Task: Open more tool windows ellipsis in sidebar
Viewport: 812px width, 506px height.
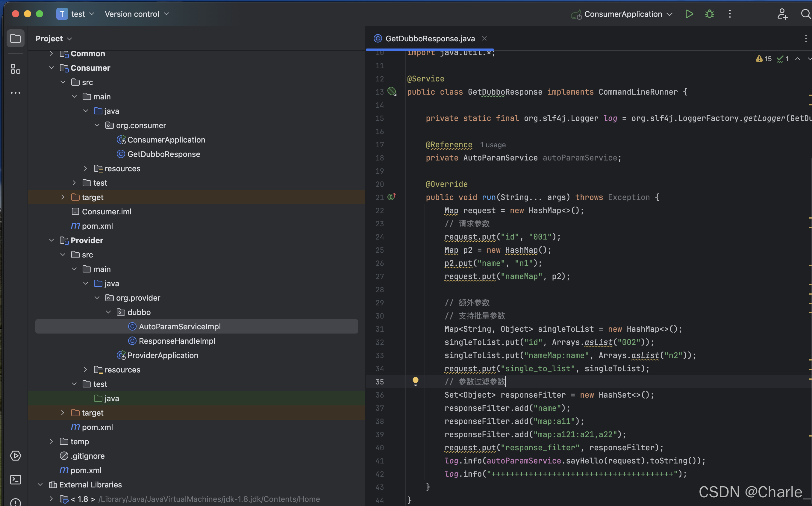Action: pyautogui.click(x=15, y=93)
